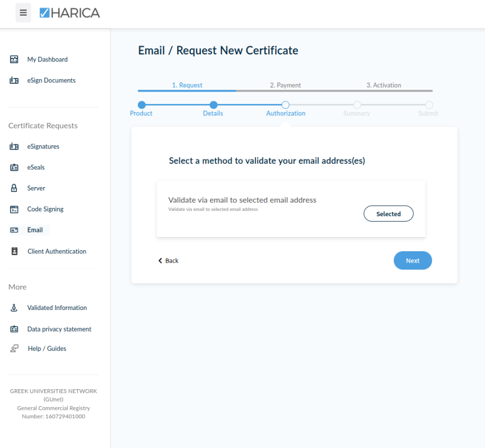Proceed by clicking the Next button

click(x=412, y=260)
